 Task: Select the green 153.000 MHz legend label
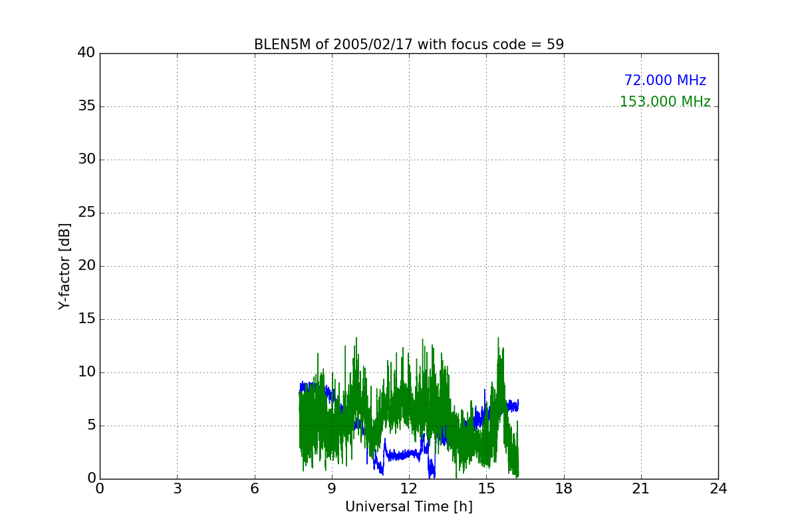(665, 102)
